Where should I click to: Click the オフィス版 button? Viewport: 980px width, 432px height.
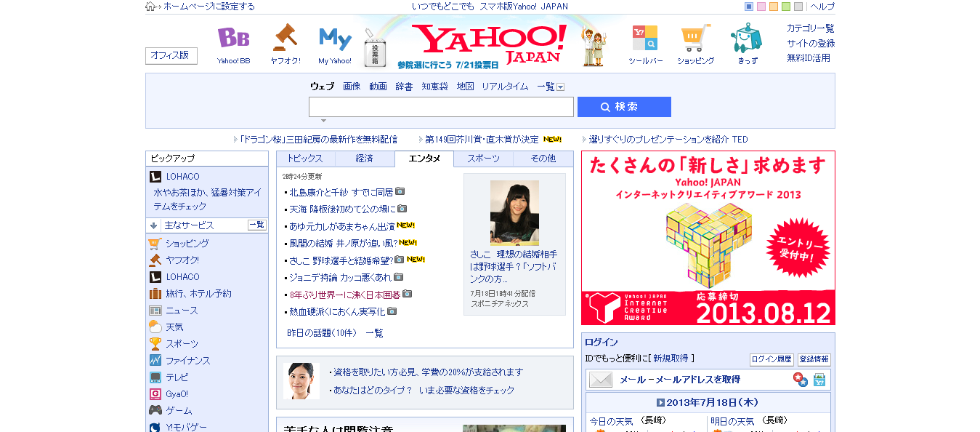[x=171, y=56]
